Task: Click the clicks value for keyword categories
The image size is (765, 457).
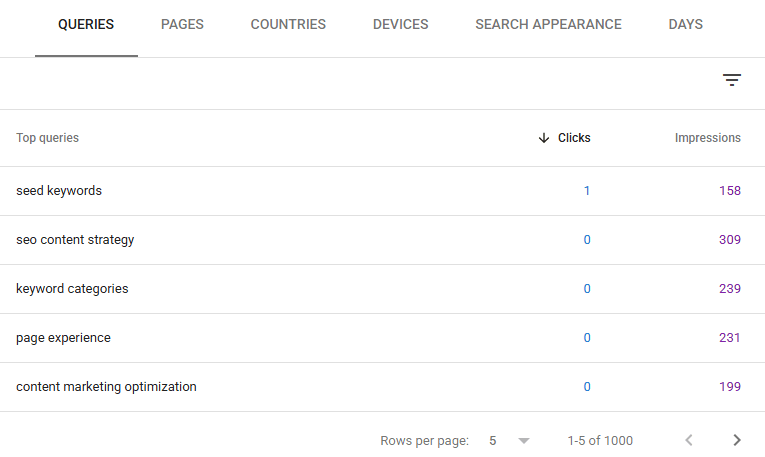Action: pos(587,289)
